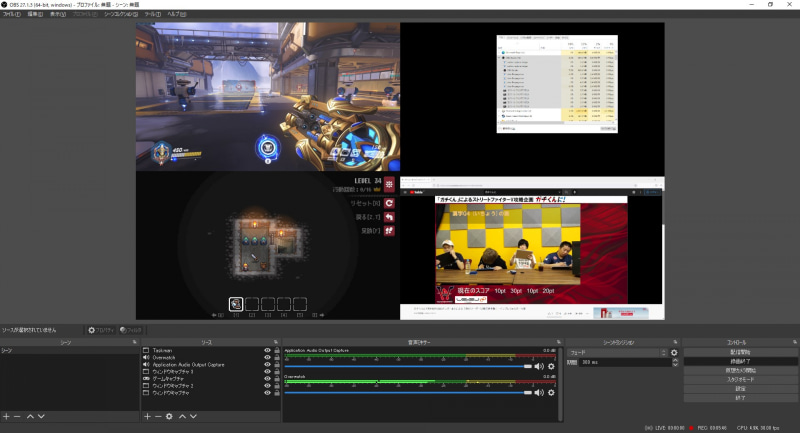The height and width of the screenshot is (433, 800).
Task: Click the フィルタ toolbar button
Action: [x=131, y=330]
